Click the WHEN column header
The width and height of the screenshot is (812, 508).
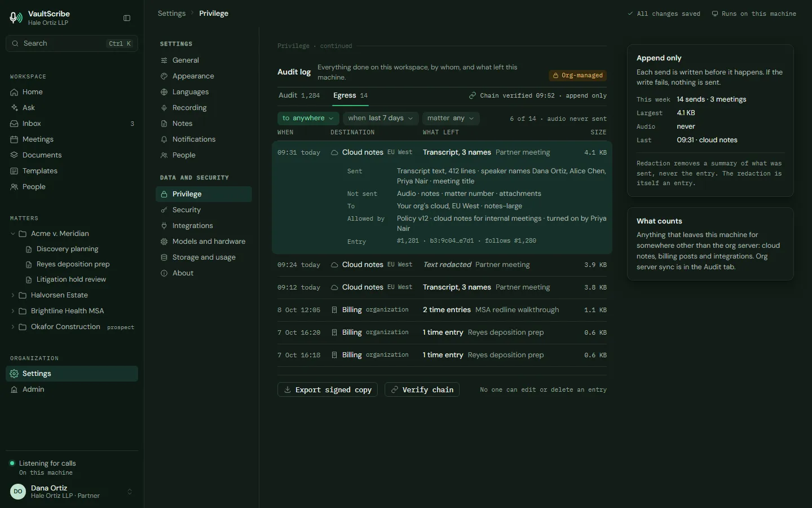click(285, 132)
